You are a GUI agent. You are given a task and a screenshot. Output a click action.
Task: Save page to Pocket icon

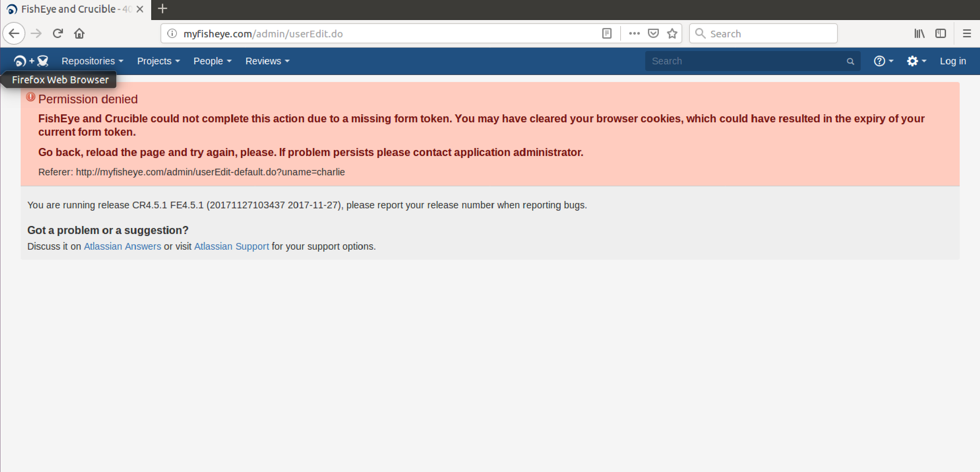coord(653,33)
